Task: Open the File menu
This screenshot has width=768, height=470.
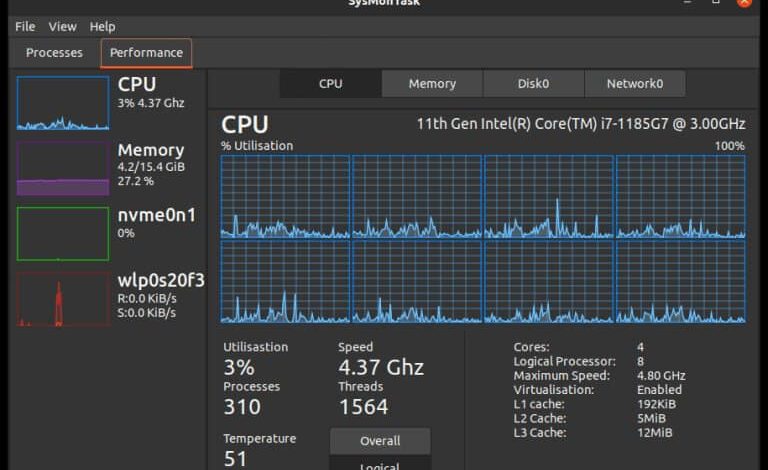Action: click(x=25, y=26)
